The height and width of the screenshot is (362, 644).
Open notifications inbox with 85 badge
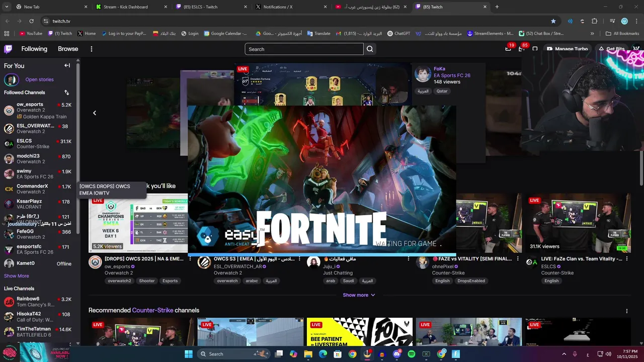pyautogui.click(x=522, y=48)
